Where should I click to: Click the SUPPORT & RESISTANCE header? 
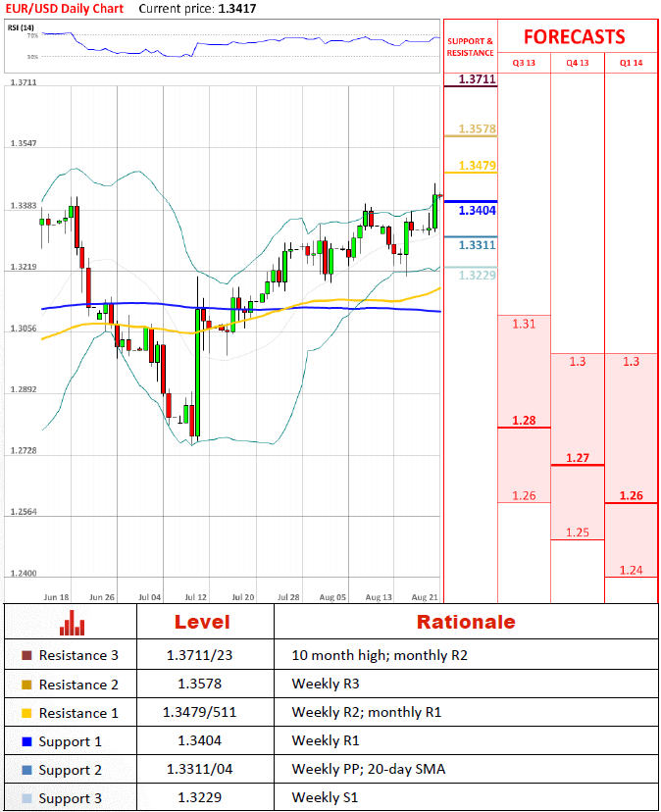(471, 47)
